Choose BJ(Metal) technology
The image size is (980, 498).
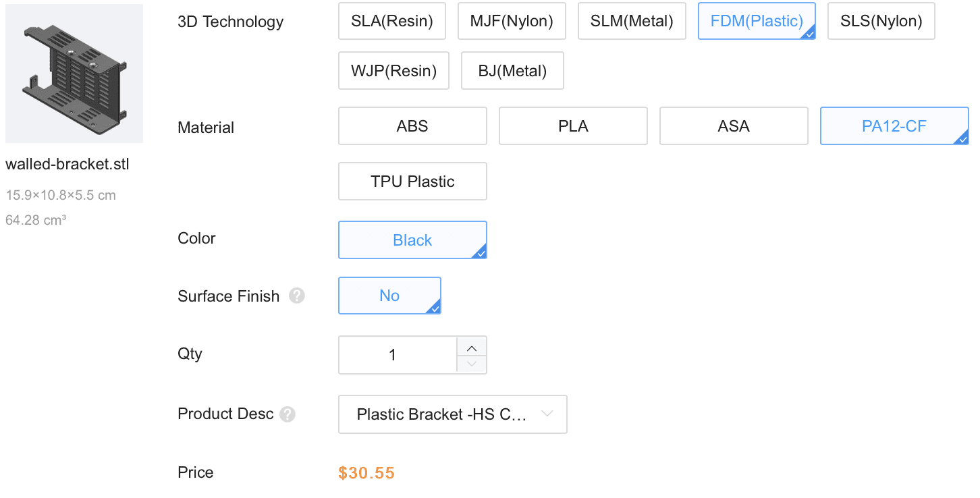pyautogui.click(x=512, y=71)
